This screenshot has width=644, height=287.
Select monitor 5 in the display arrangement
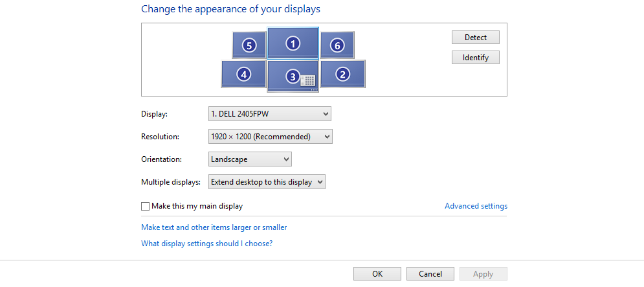click(x=249, y=45)
